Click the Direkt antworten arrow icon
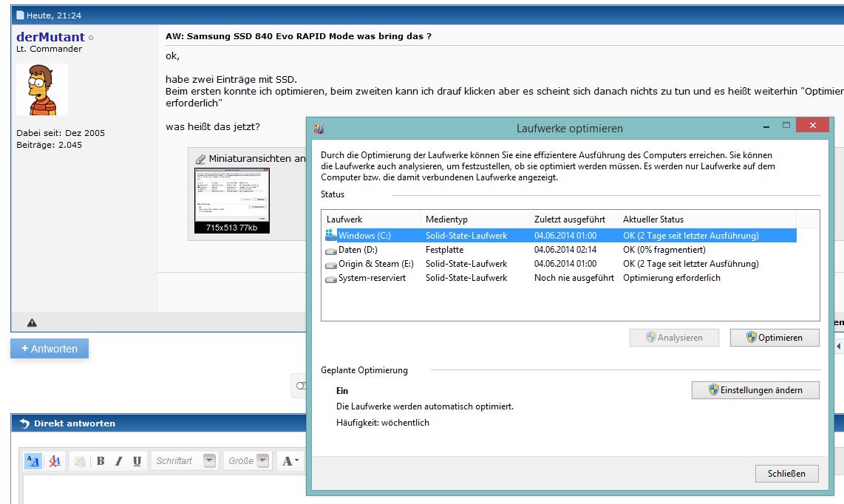This screenshot has height=504, width=844. click(x=24, y=423)
